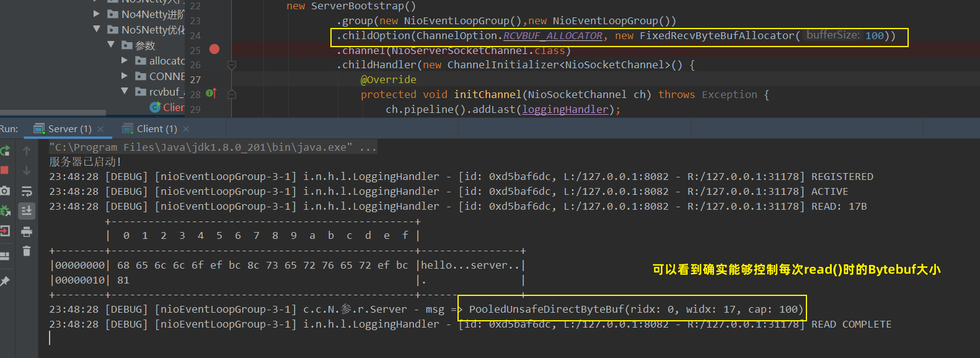The image size is (980, 358).
Task: Remove the breakpoint on line 25
Action: (214, 49)
